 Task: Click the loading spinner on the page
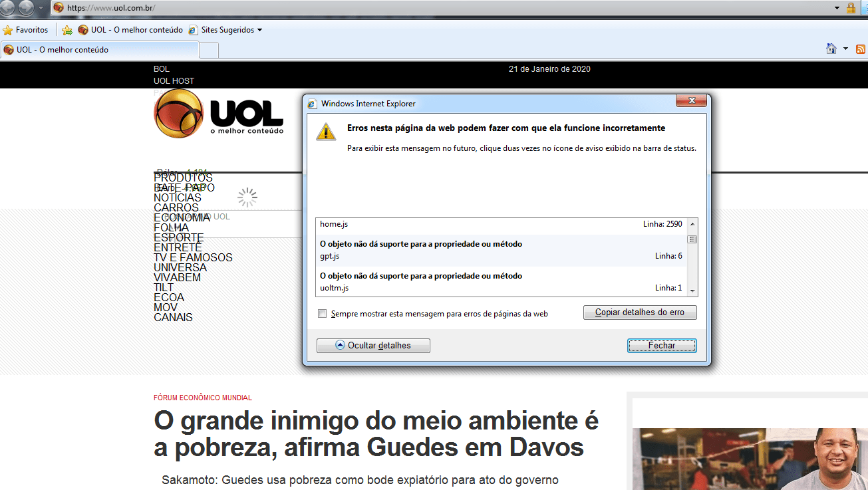(x=247, y=197)
